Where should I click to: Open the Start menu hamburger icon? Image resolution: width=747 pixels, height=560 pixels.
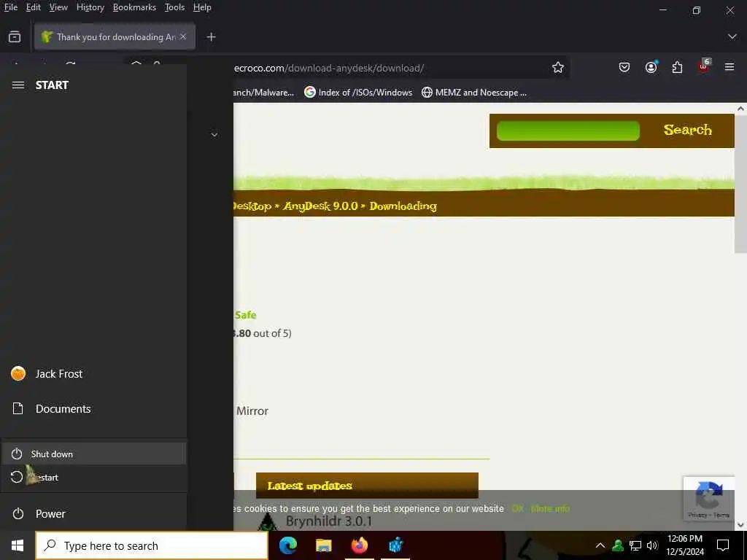point(18,85)
